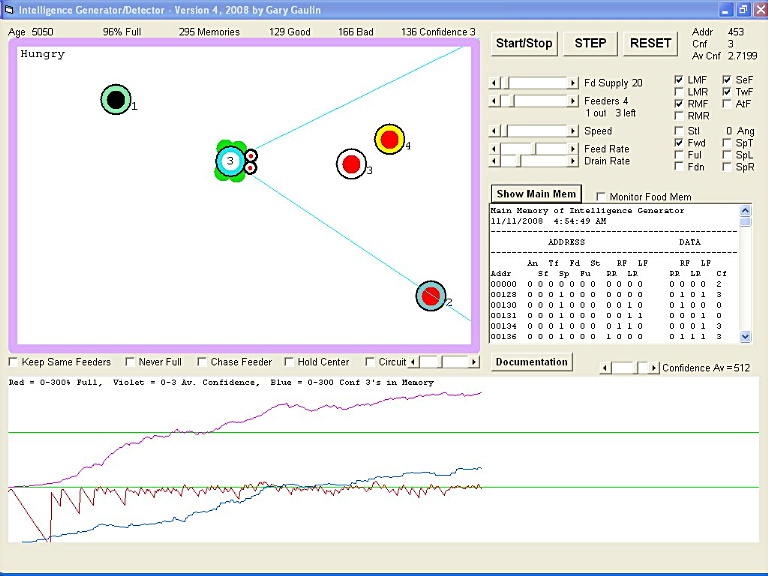Viewport: 768px width, 576px height.
Task: Click left arrow of Speed scrollbar
Action: click(x=493, y=131)
